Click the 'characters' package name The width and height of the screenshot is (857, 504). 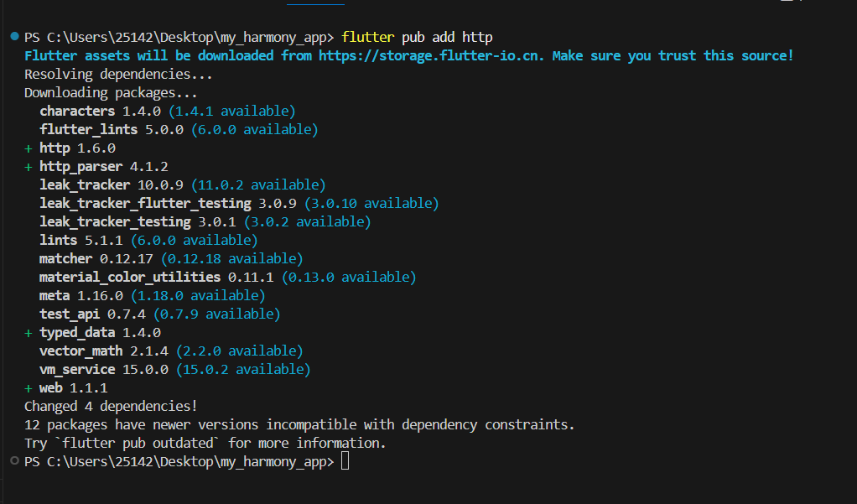77,111
